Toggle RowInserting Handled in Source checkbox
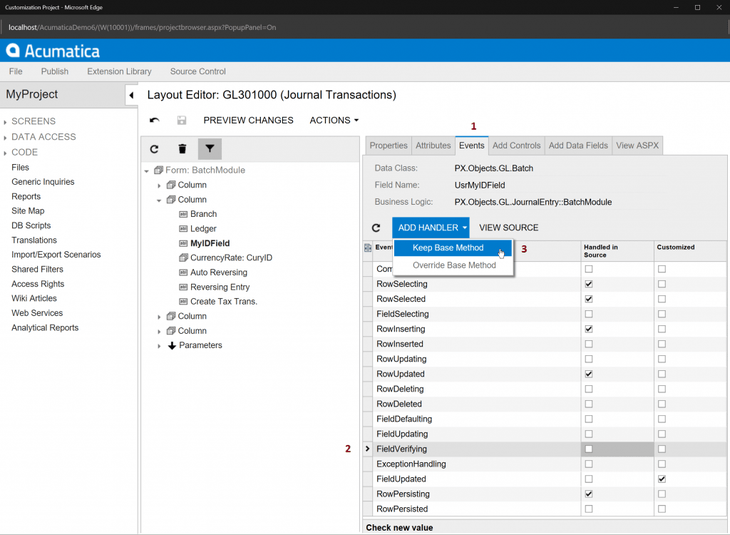The image size is (730, 535). pyautogui.click(x=588, y=329)
